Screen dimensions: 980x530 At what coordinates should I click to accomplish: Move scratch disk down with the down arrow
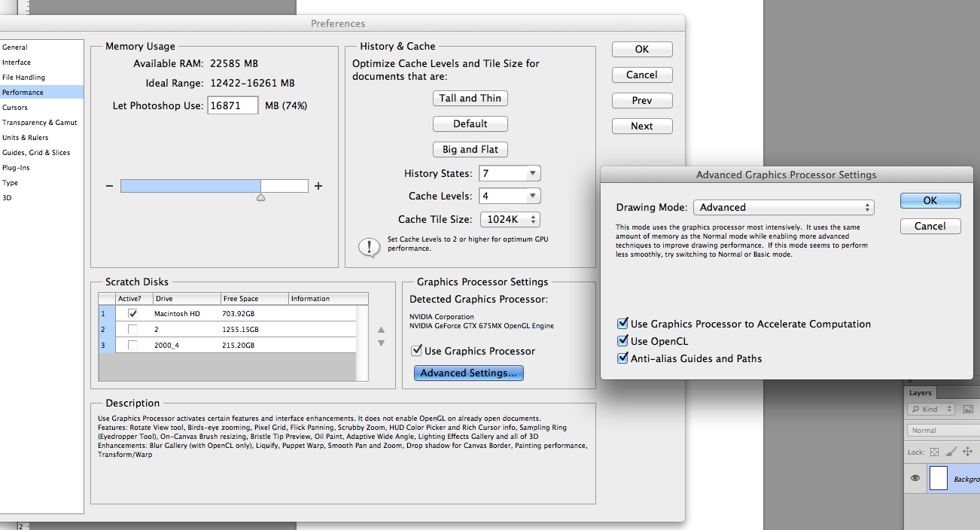click(381, 343)
